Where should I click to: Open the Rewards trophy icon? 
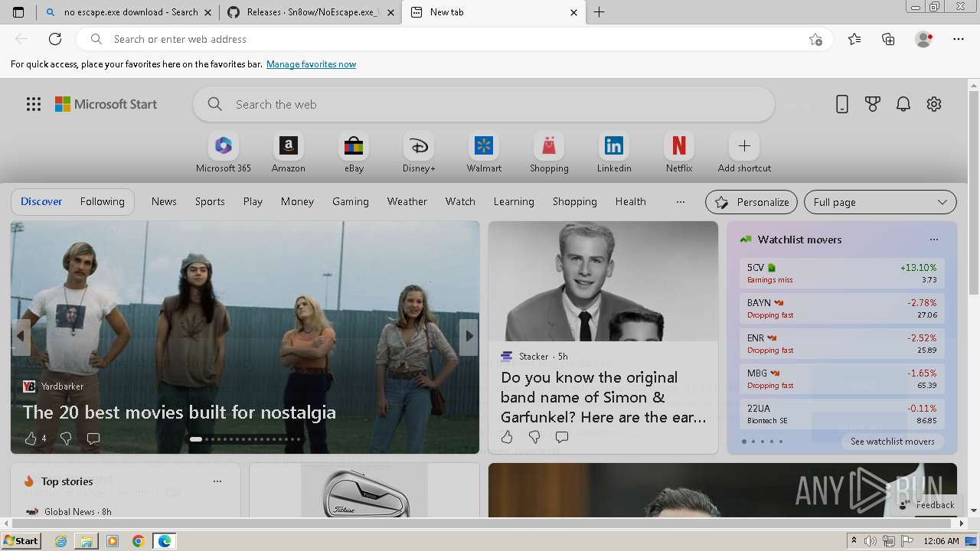873,104
